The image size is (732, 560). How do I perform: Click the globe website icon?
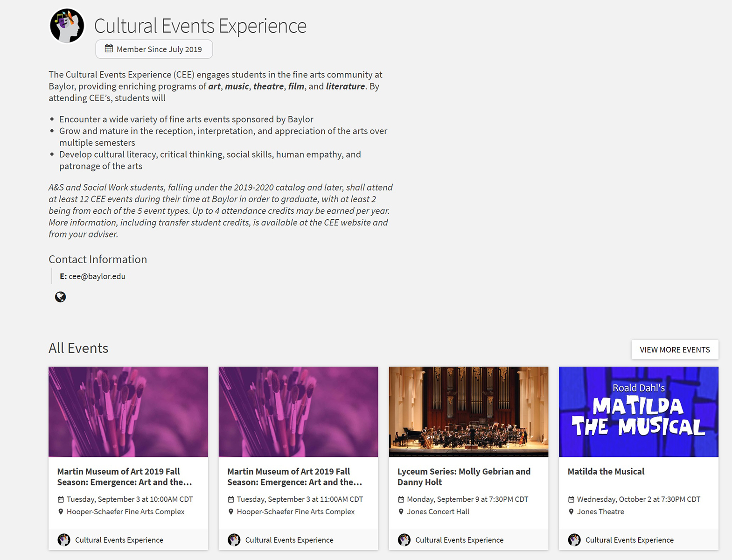tap(60, 297)
